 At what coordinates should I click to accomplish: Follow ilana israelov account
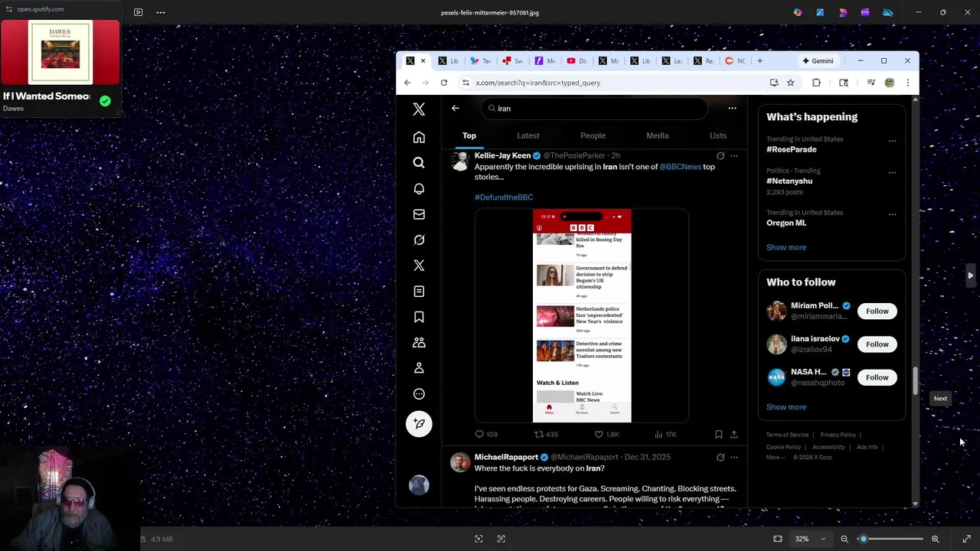click(877, 344)
